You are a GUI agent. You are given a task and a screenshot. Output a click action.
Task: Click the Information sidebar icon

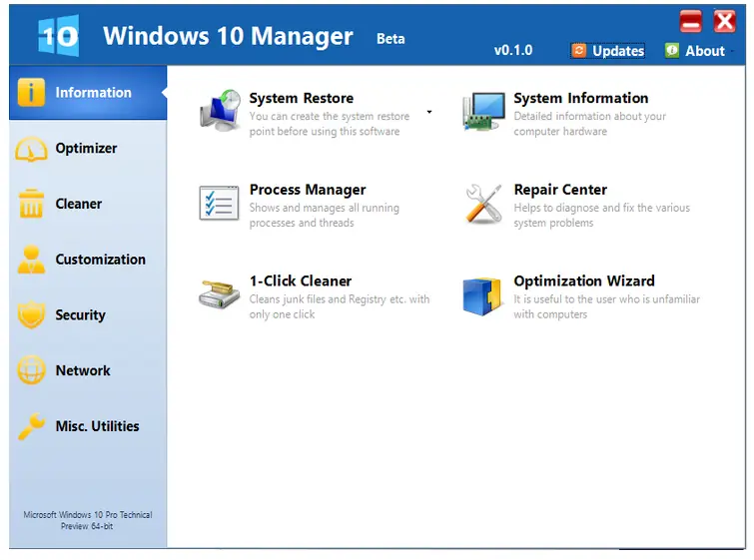point(31,92)
